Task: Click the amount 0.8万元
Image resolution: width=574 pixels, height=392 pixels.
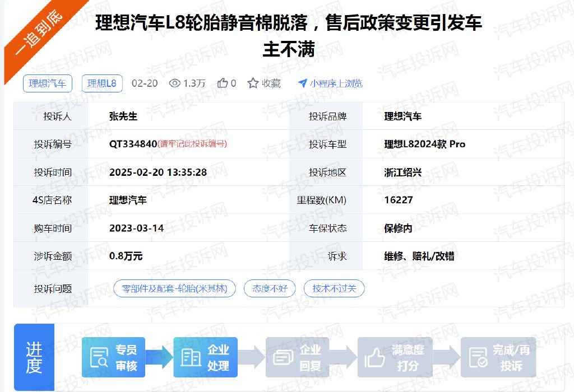Action: (x=126, y=256)
